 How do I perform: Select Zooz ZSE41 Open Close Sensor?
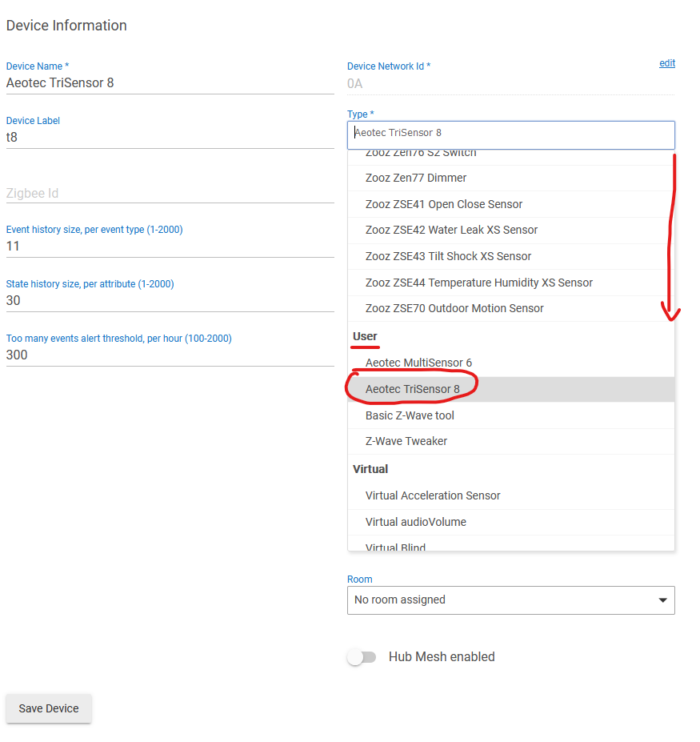pyautogui.click(x=511, y=204)
